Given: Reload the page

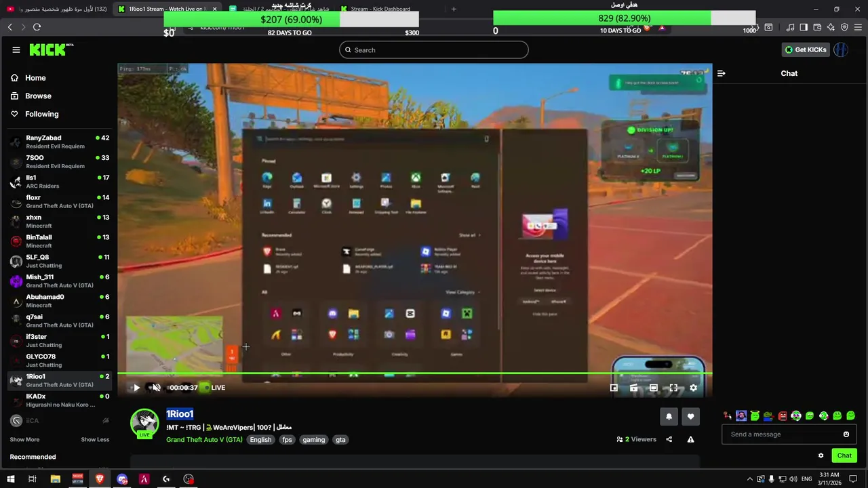Looking at the screenshot, I should pyautogui.click(x=37, y=26).
